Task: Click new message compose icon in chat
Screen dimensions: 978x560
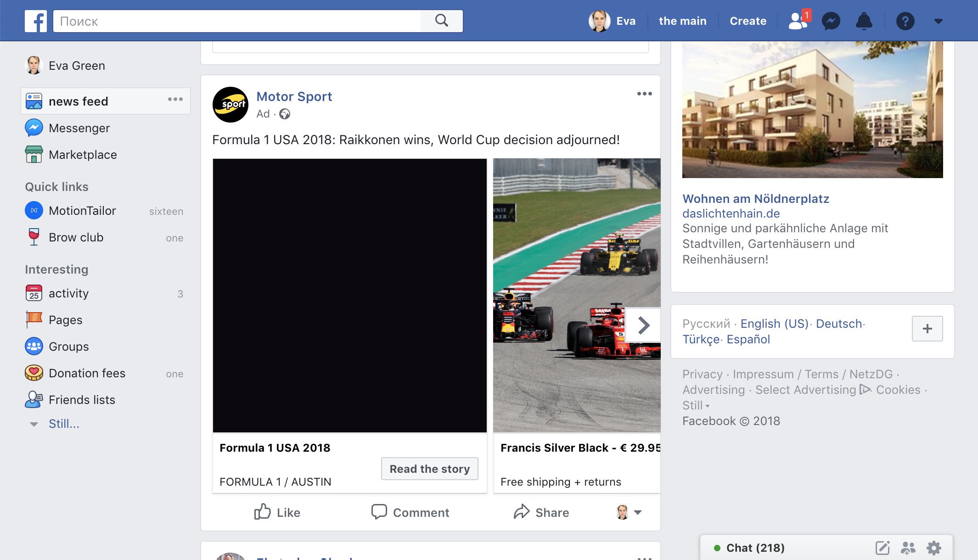Action: (882, 548)
